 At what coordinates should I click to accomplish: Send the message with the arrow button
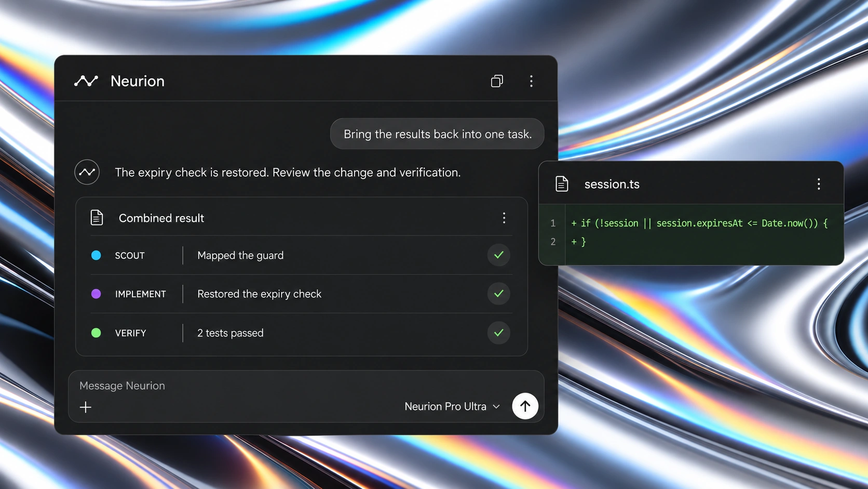[x=525, y=406]
